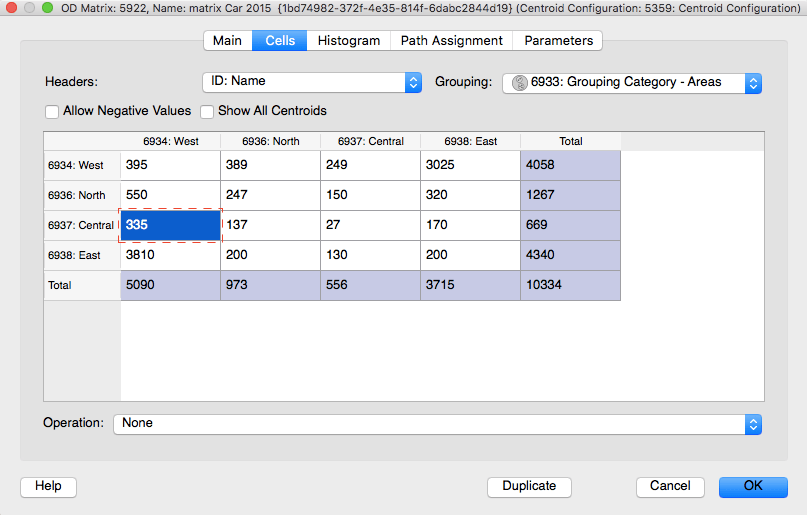Select the cell with value 170
The image size is (807, 515).
click(x=470, y=225)
